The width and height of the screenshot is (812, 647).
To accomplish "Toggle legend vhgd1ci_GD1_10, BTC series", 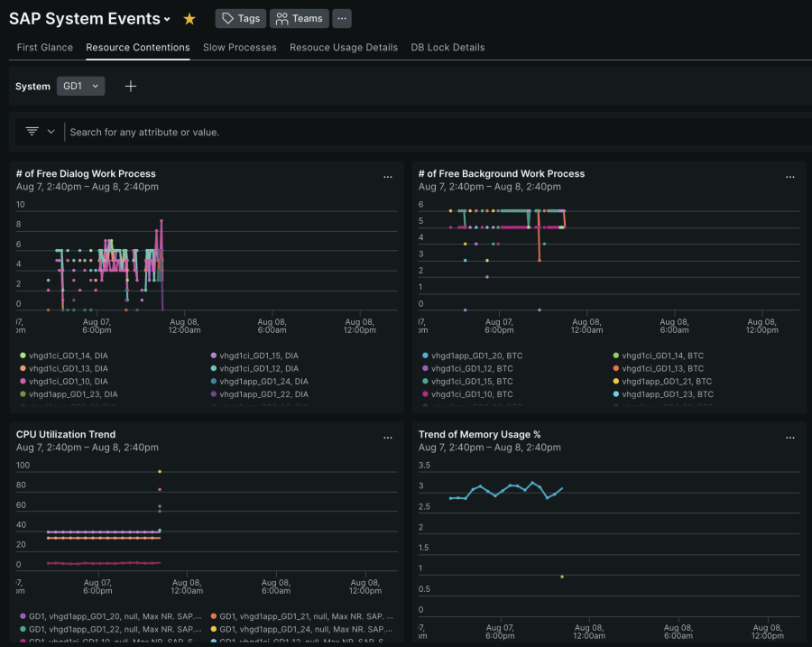I will (467, 394).
